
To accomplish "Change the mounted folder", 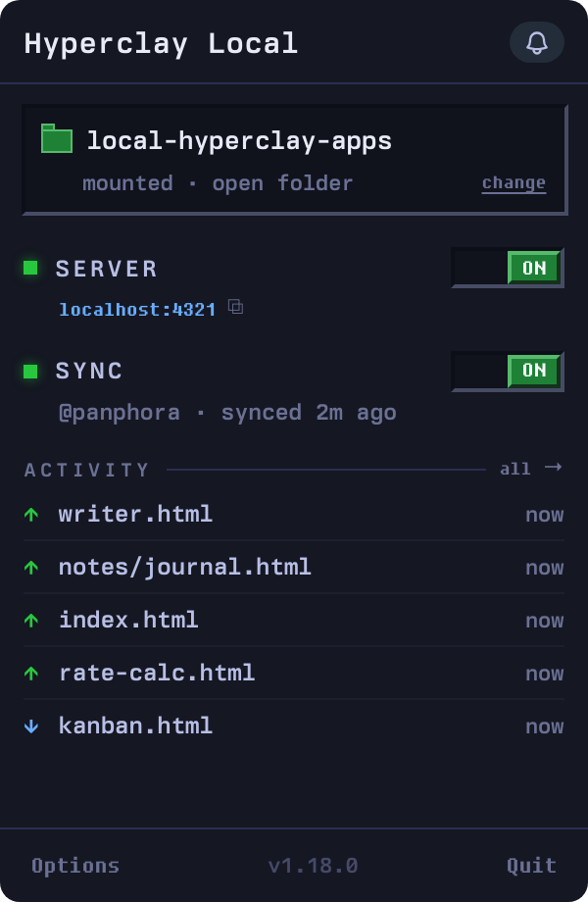I will pos(514,183).
